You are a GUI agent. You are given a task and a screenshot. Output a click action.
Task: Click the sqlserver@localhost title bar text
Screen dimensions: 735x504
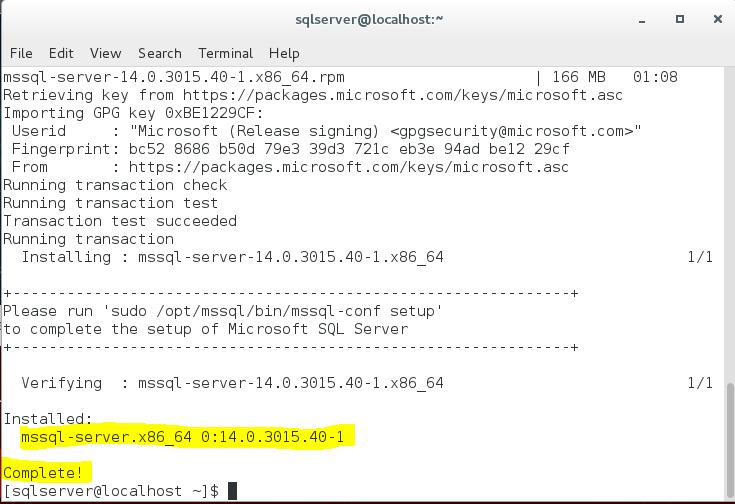(369, 19)
